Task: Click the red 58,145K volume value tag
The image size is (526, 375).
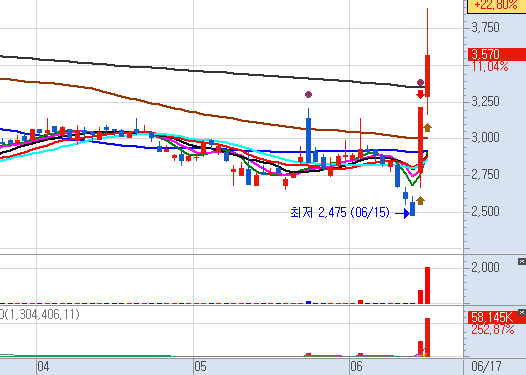Action: [x=497, y=317]
